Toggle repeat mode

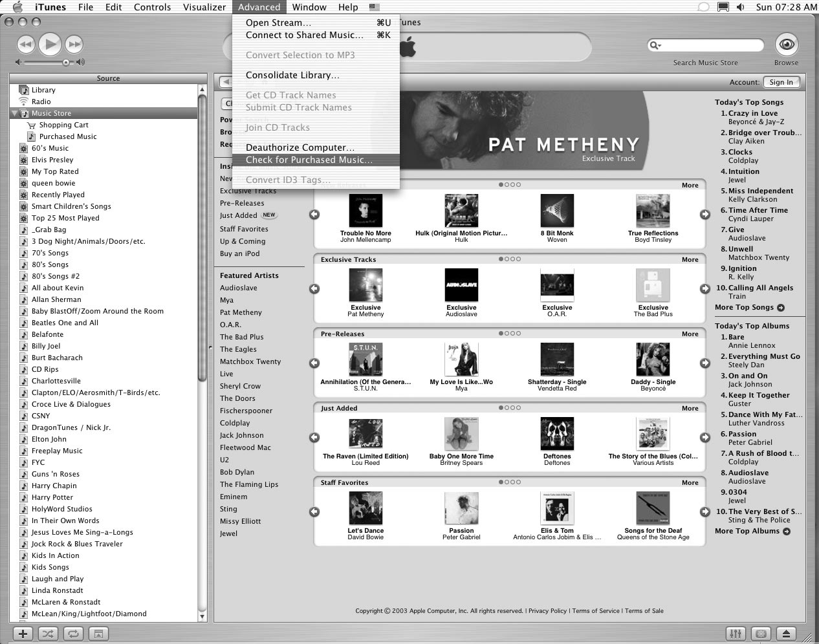click(x=73, y=634)
